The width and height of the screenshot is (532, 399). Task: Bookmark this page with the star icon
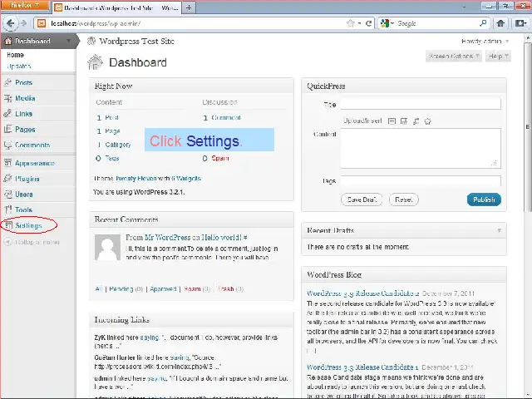[351, 24]
